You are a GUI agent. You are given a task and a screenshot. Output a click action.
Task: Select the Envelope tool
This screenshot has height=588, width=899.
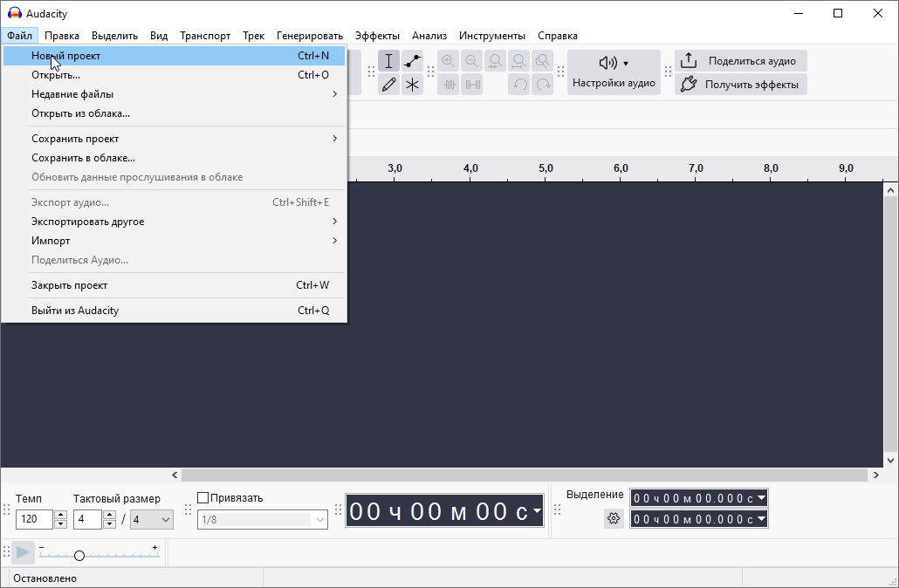412,61
